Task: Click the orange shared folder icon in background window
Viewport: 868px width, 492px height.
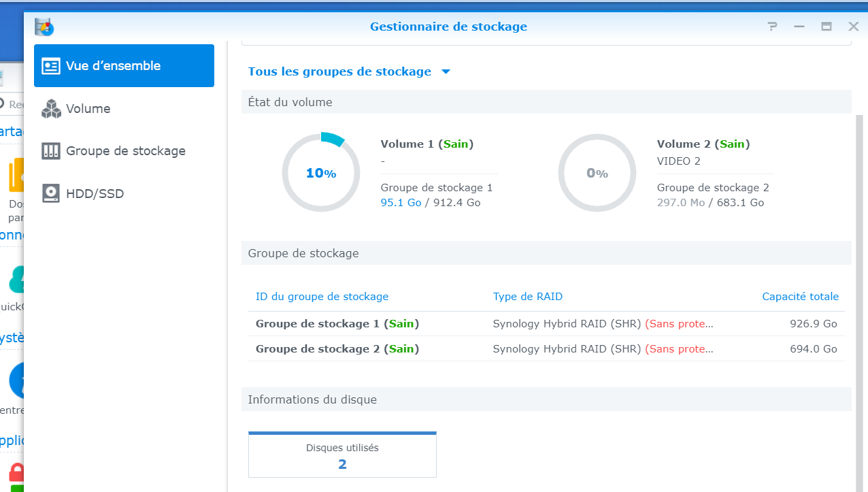Action: pyautogui.click(x=16, y=176)
